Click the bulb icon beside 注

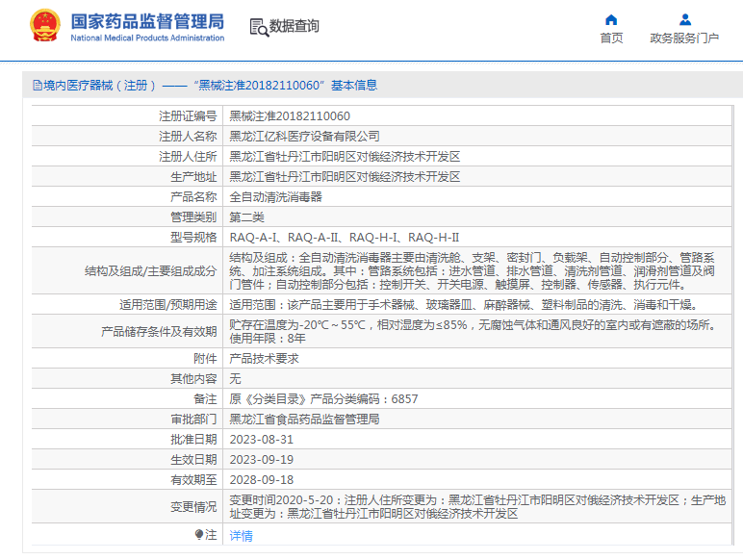(199, 534)
